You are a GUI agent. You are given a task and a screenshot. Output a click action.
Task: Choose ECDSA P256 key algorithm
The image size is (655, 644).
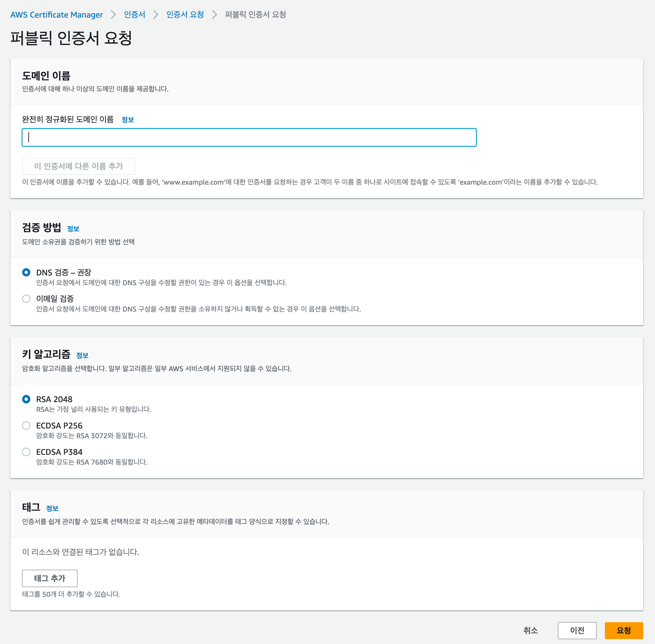coord(26,426)
